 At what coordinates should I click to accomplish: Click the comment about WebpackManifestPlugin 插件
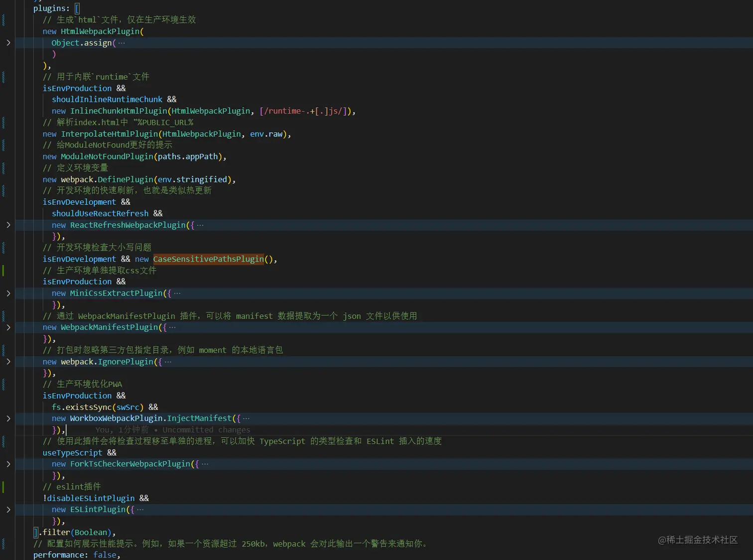pos(230,316)
